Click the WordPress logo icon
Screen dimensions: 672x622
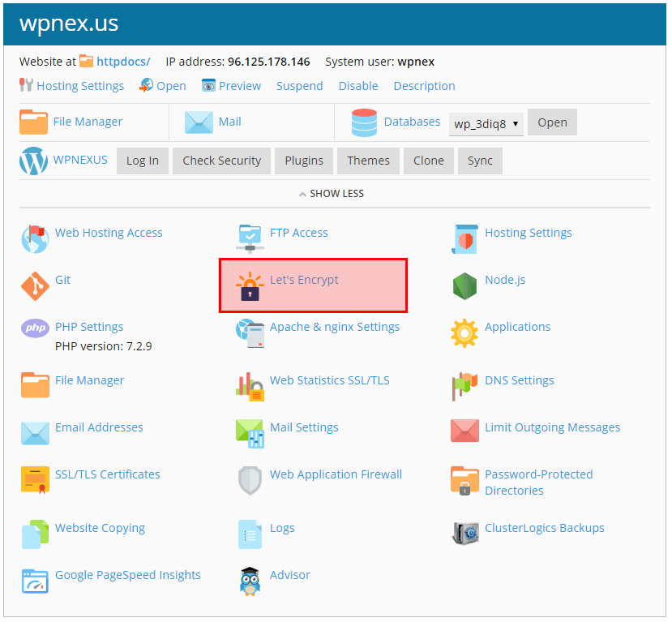33,161
